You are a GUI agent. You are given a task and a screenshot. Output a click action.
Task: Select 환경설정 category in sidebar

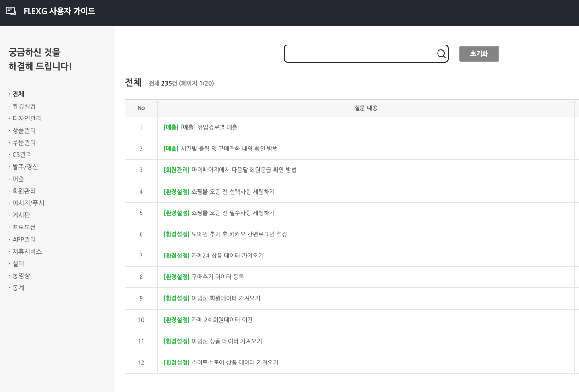coord(24,106)
